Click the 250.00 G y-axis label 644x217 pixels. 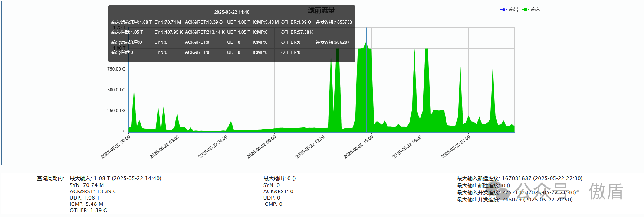[116, 111]
